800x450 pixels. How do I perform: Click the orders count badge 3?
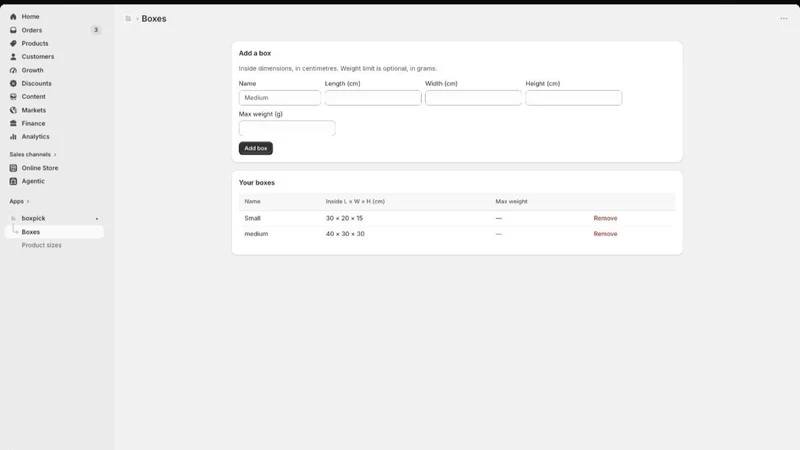(95, 30)
